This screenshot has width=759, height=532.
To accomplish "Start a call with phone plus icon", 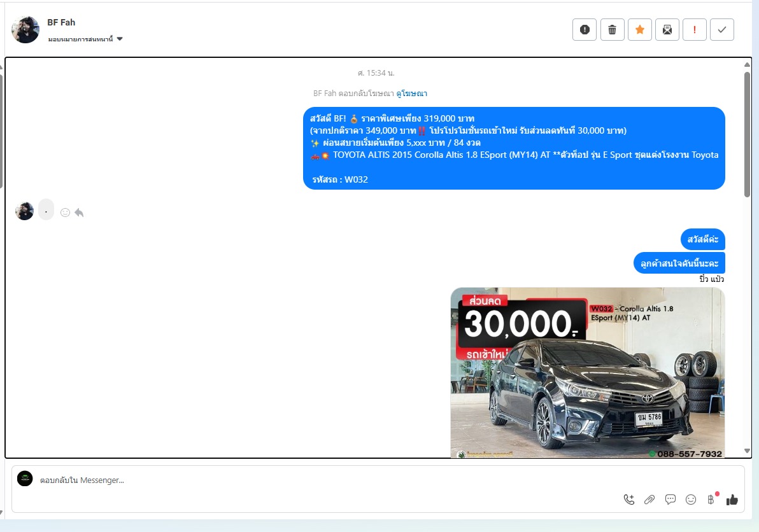I will [629, 500].
